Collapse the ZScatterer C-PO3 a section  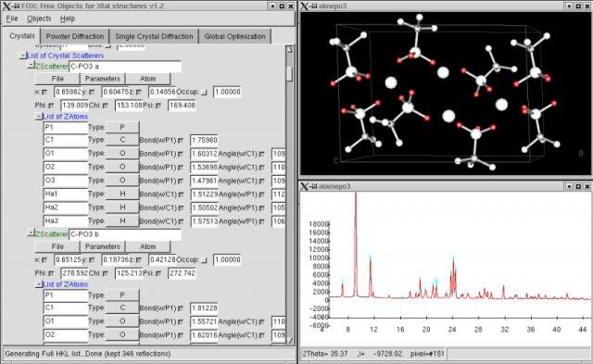(31, 66)
